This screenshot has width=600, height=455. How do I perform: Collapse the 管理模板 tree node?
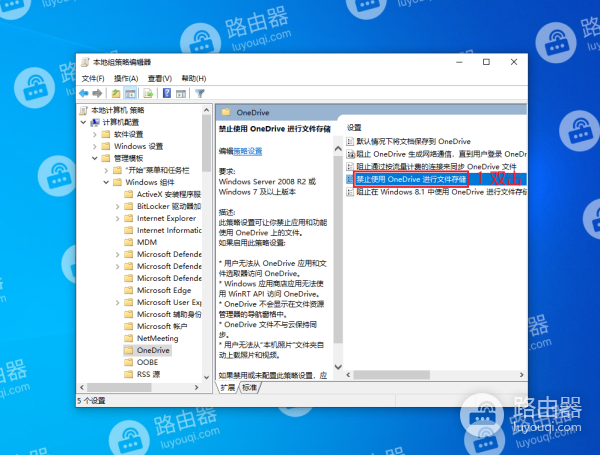[x=95, y=158]
